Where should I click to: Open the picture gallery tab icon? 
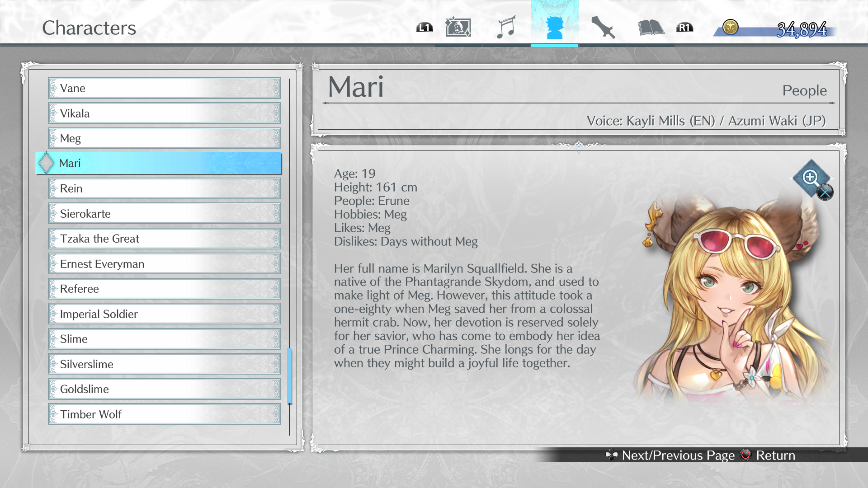(458, 28)
